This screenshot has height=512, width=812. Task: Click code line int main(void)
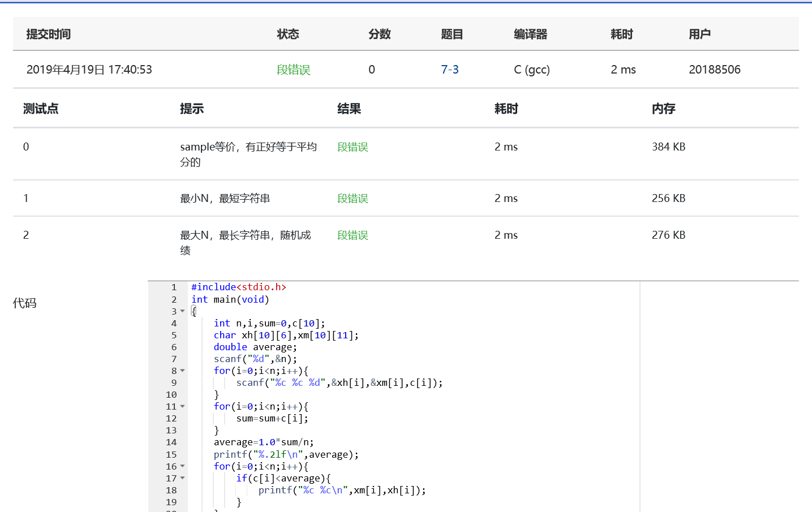230,299
